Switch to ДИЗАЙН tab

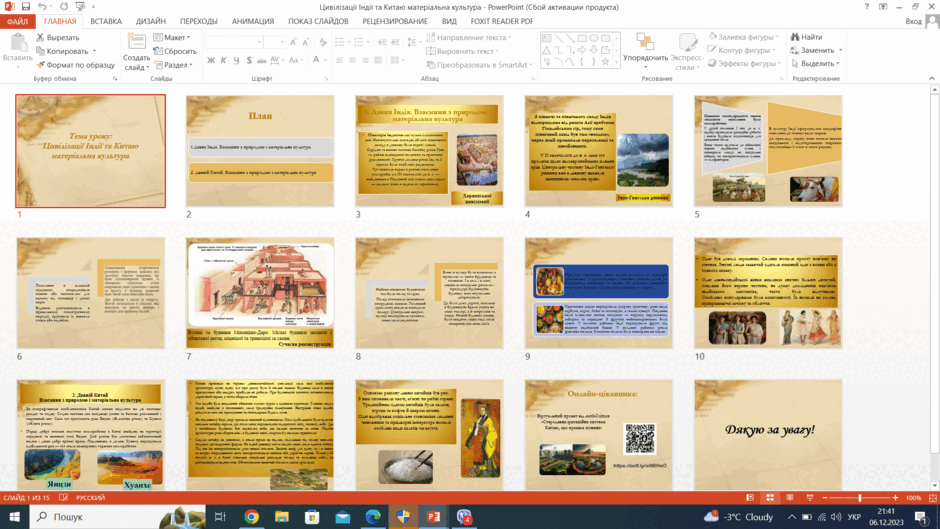(x=150, y=21)
